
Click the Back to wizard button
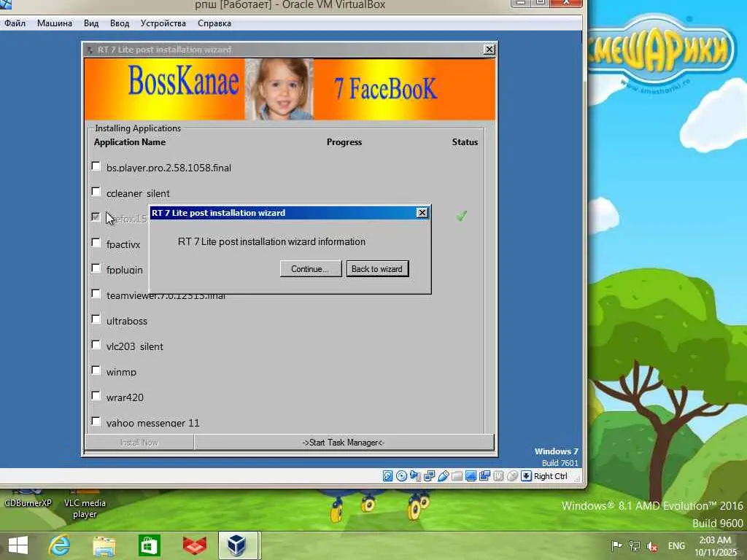(x=377, y=269)
